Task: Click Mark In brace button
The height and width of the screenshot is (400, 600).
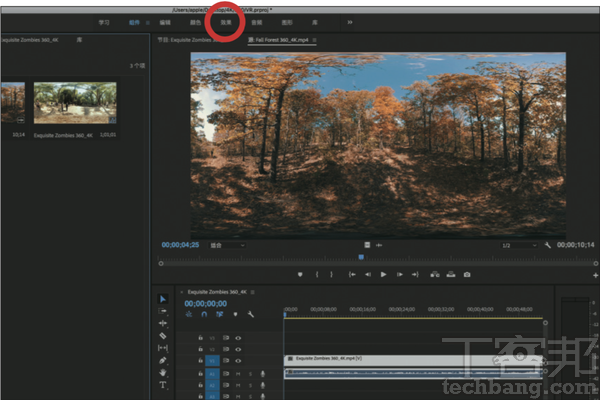Action: pos(317,274)
